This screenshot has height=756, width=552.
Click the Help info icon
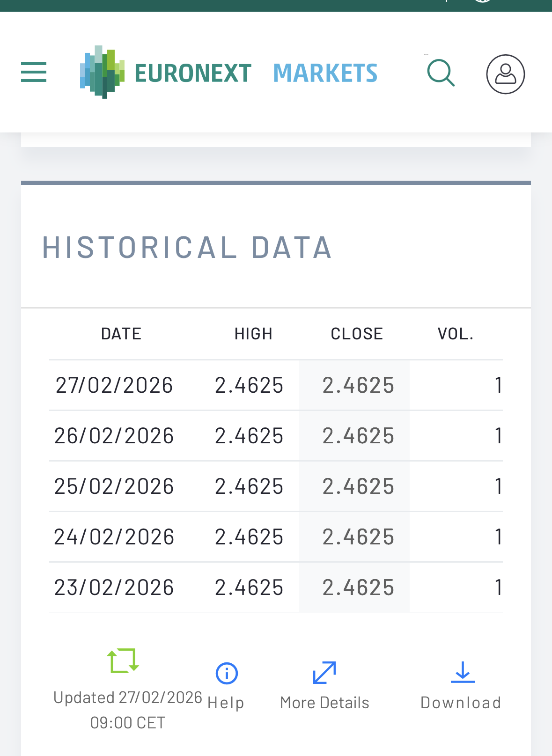[x=227, y=673]
